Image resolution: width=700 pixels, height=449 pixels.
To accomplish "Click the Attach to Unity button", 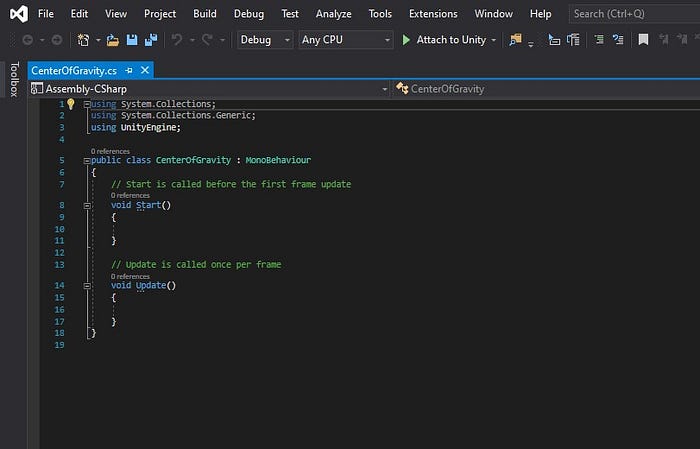I will click(x=444, y=40).
